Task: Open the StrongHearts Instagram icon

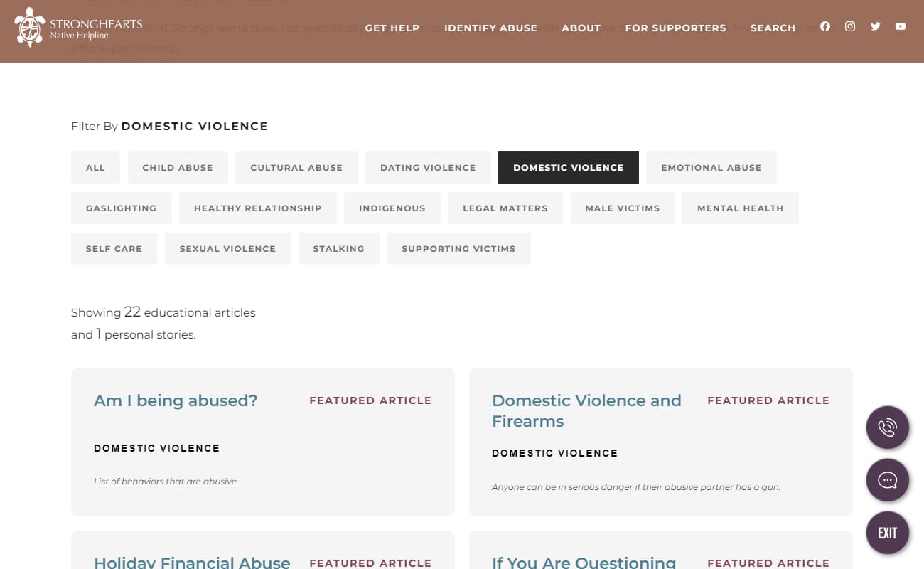Action: pyautogui.click(x=850, y=26)
